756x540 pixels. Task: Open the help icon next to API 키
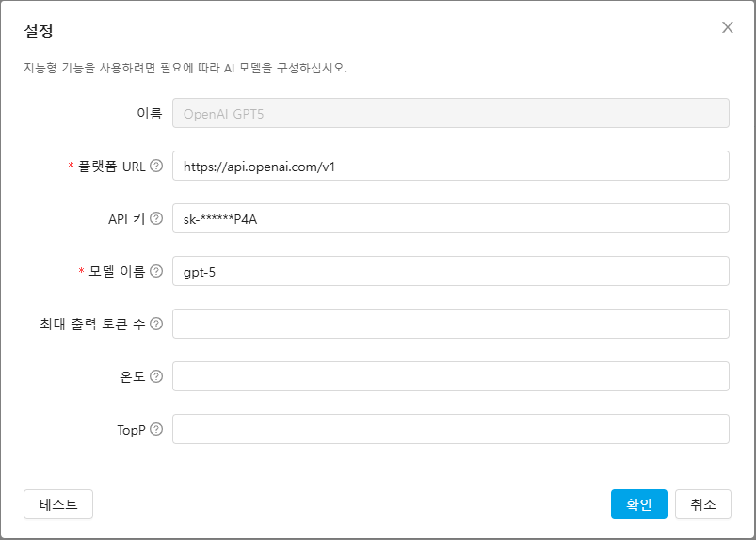156,218
